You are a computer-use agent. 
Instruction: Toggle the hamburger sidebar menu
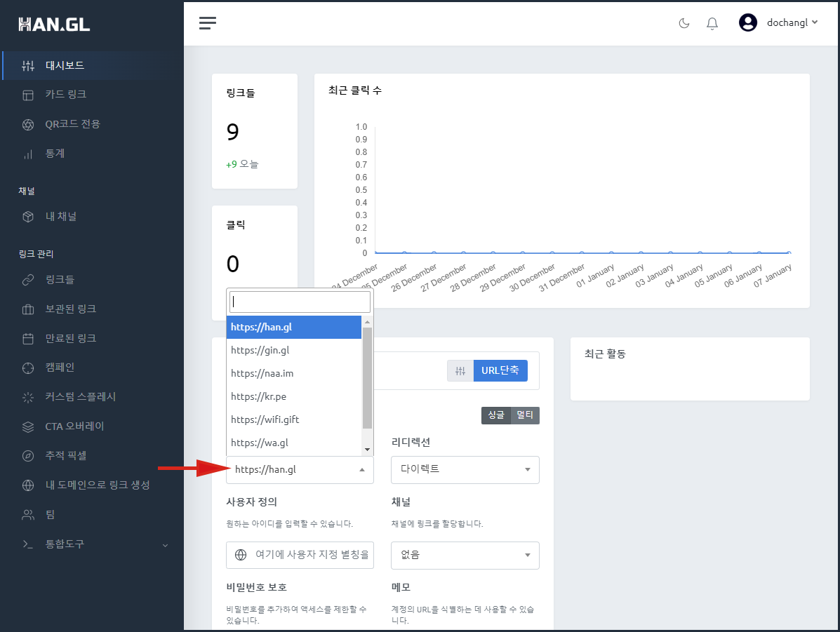point(208,23)
